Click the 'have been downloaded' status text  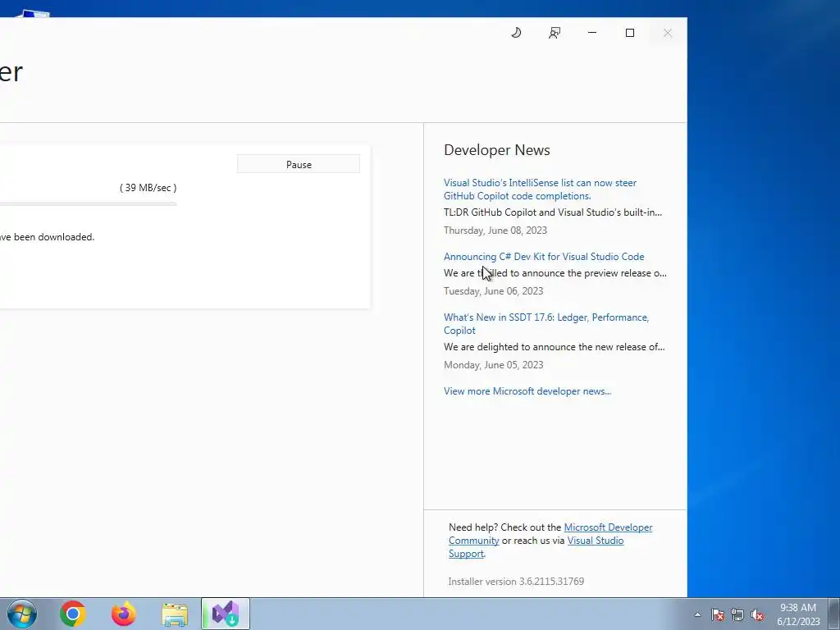(x=47, y=237)
